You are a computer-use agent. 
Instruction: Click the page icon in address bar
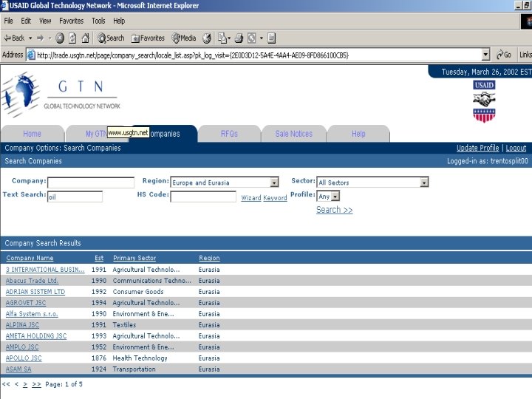[31, 55]
